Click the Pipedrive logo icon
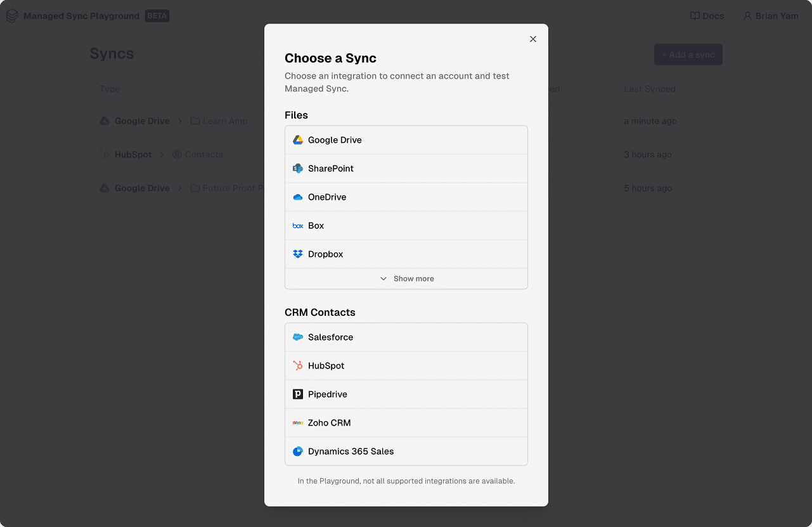 pyautogui.click(x=298, y=394)
